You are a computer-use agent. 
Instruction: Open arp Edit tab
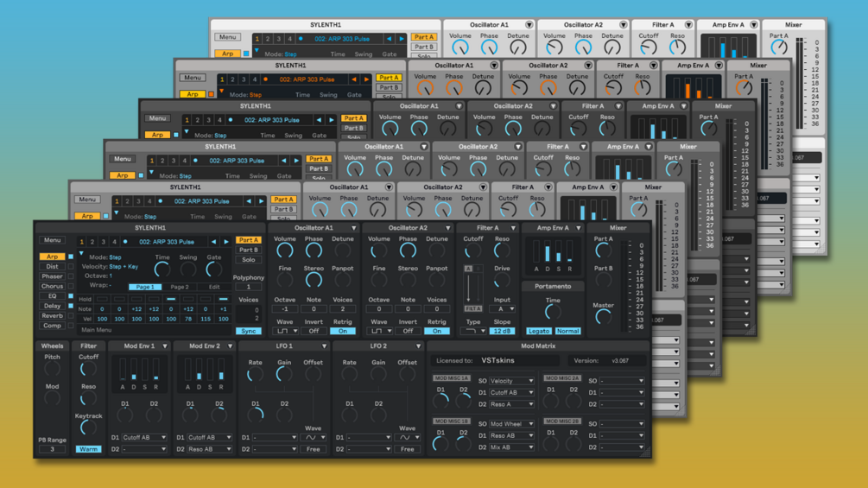(214, 287)
